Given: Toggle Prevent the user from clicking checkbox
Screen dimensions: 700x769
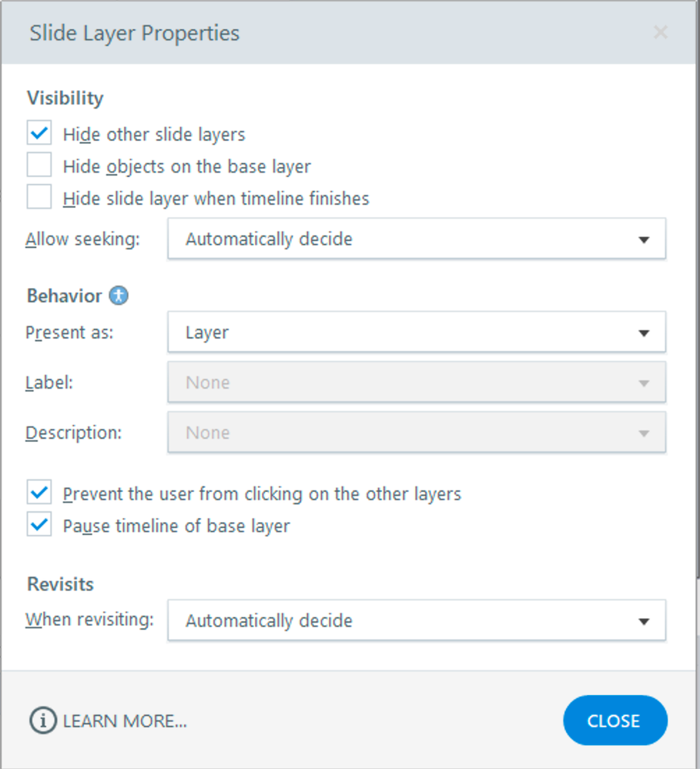Looking at the screenshot, I should 39,493.
